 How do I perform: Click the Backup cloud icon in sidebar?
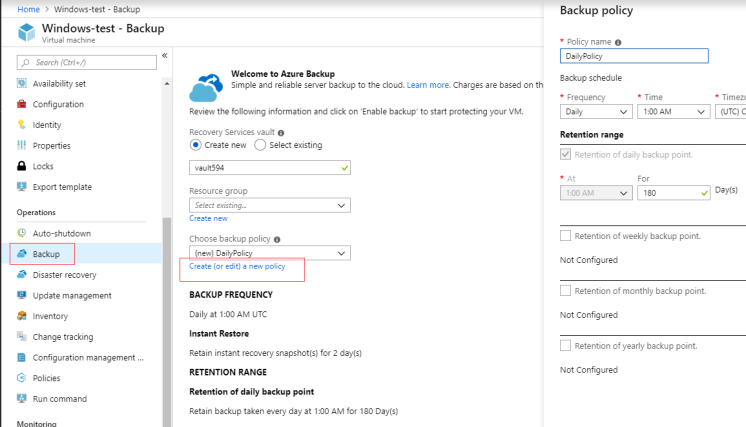click(x=21, y=253)
